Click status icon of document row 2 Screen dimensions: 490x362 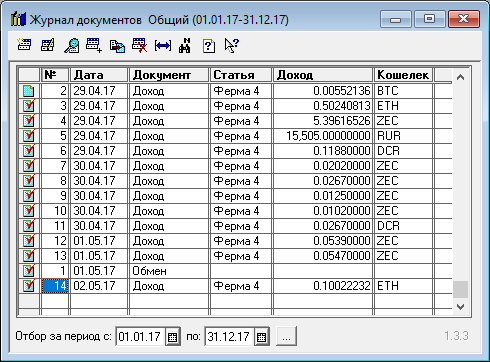[x=29, y=91]
